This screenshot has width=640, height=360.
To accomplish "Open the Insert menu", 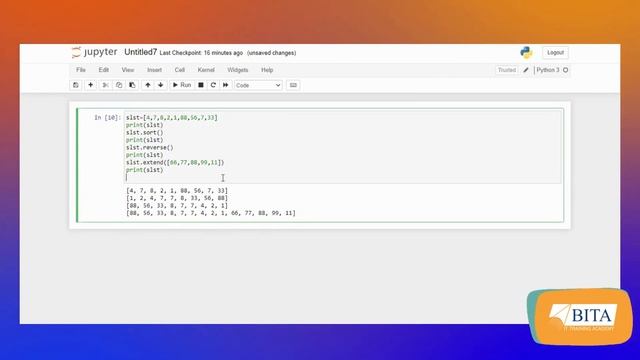I will click(154, 70).
